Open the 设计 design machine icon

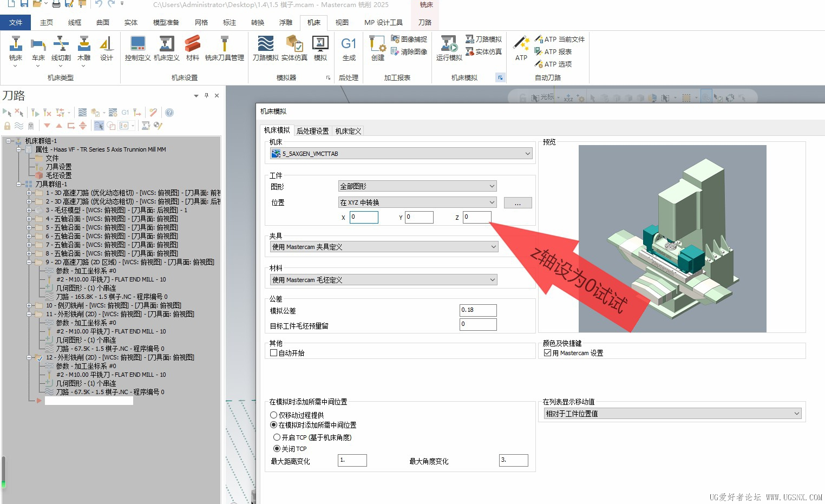(x=107, y=49)
